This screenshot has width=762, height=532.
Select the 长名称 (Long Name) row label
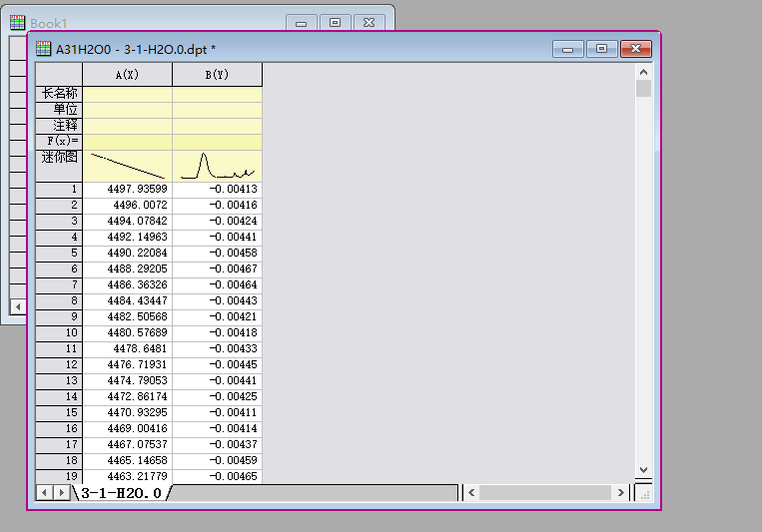pos(59,94)
